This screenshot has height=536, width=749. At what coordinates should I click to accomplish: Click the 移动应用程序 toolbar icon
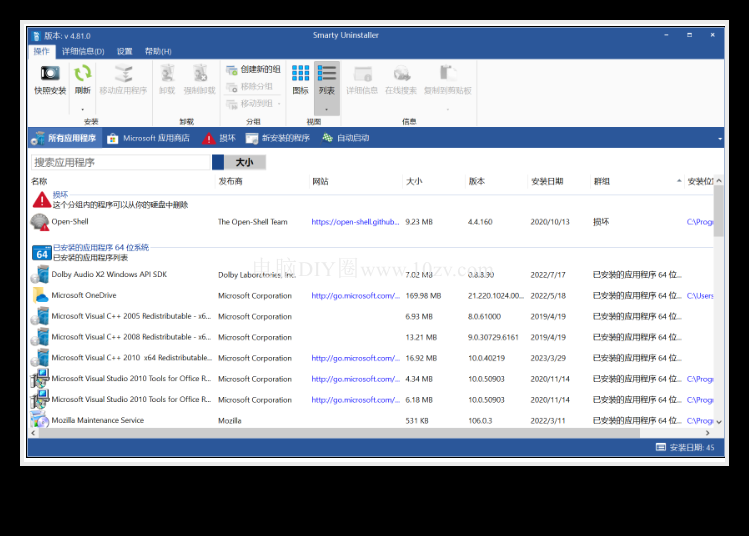123,74
